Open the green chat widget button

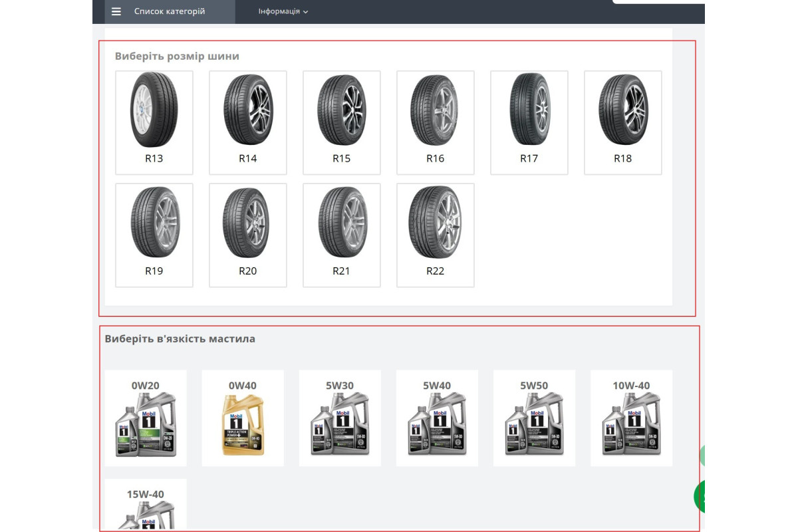point(699,496)
